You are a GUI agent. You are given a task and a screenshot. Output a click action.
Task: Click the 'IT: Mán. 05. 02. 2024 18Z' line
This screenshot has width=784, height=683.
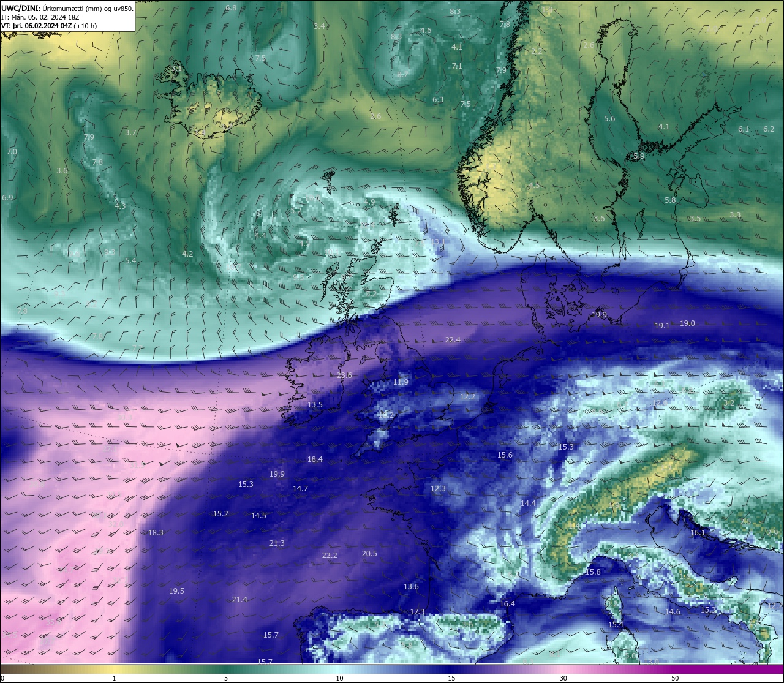point(40,17)
